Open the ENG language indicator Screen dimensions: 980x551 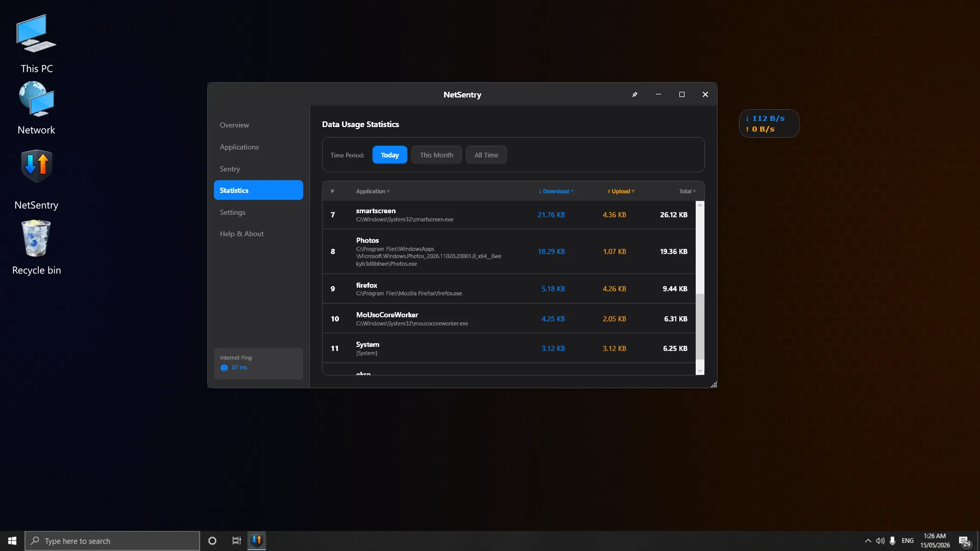[908, 541]
